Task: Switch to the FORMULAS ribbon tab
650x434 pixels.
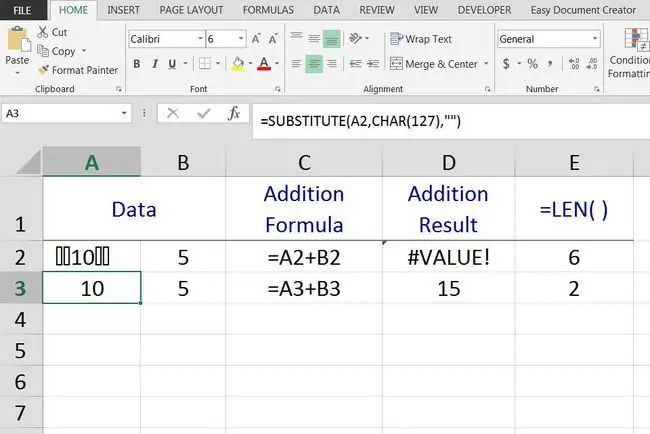Action: (x=268, y=10)
